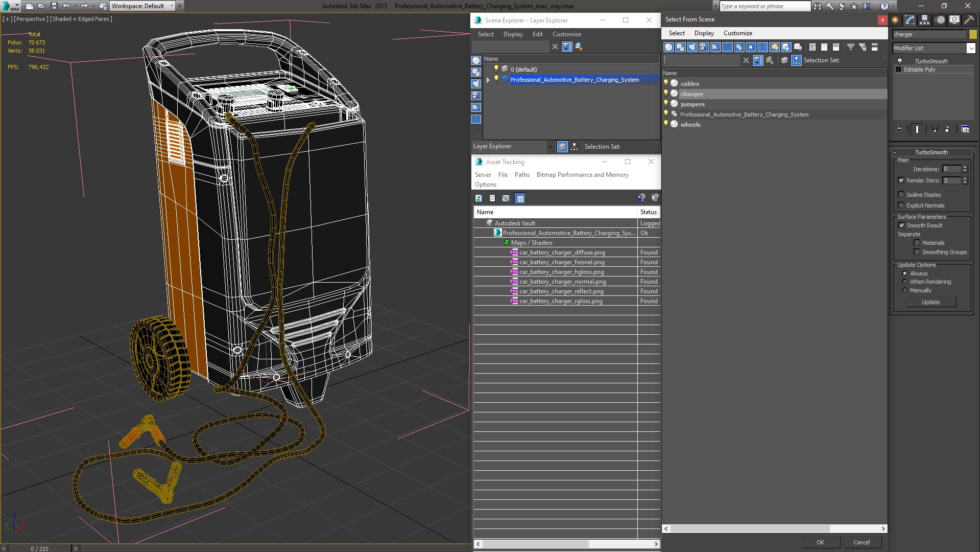The height and width of the screenshot is (552, 980).
Task: Open the Utilities hammer panel tab
Action: point(969,20)
